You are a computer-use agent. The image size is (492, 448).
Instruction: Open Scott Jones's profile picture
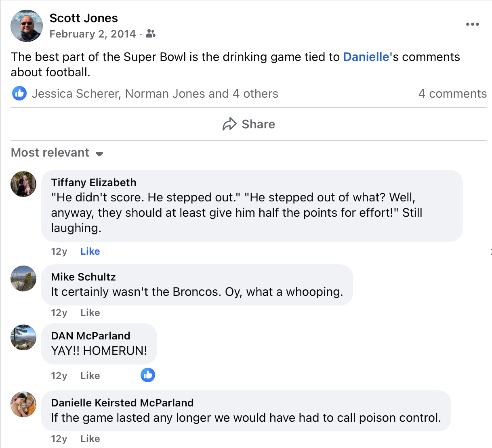(x=27, y=26)
